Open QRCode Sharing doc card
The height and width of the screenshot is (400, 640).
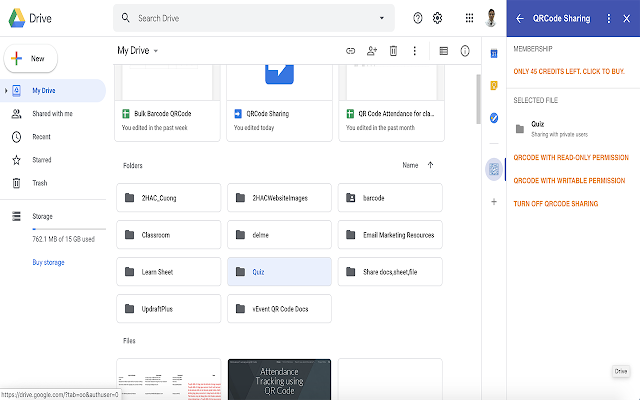click(x=279, y=103)
